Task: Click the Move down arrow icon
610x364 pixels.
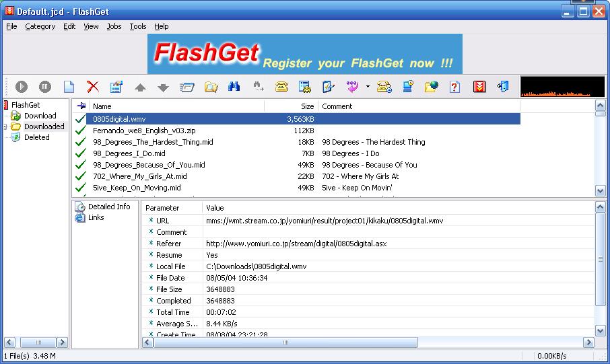Action: pos(164,87)
